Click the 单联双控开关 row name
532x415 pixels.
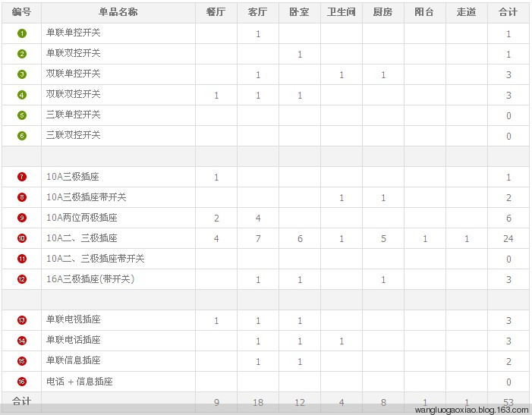(x=74, y=53)
